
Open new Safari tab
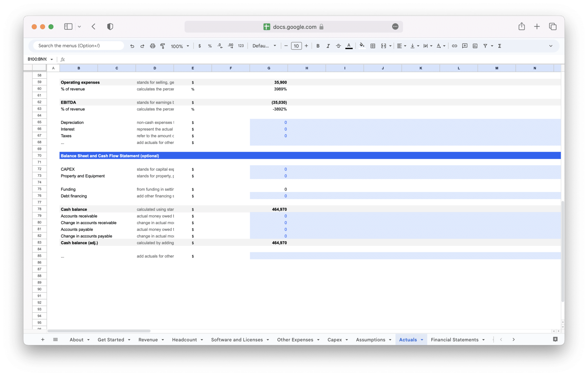537,26
